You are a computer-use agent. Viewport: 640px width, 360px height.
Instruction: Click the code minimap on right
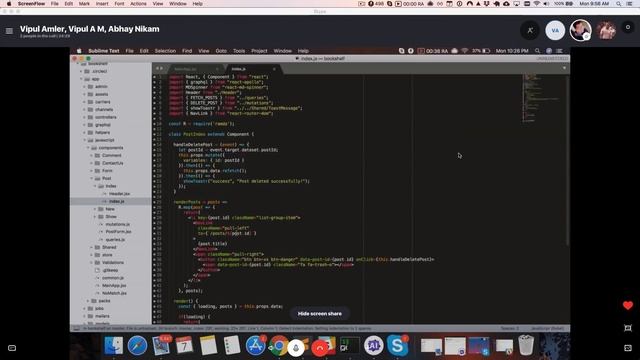pos(541,98)
